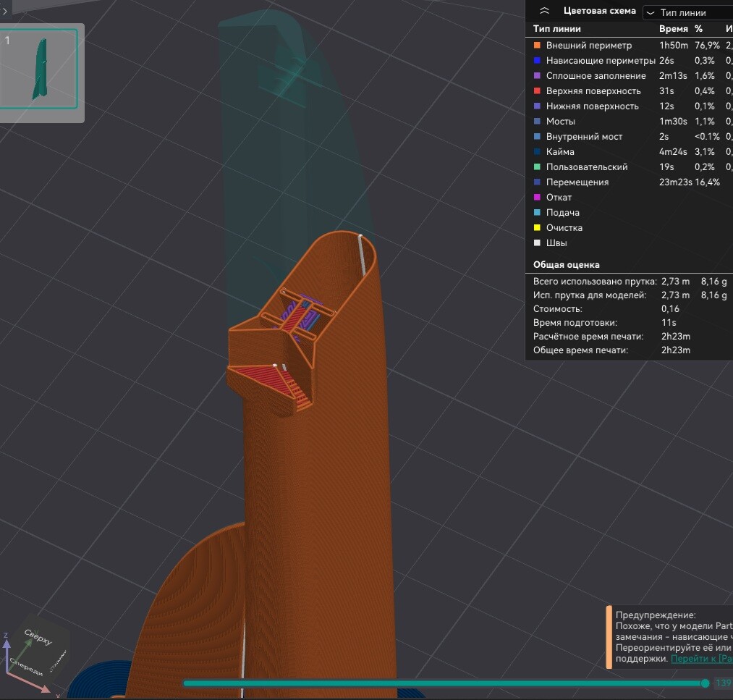The height and width of the screenshot is (700, 733).
Task: Open the Тип линии color scheme dropdown
Action: point(687,12)
